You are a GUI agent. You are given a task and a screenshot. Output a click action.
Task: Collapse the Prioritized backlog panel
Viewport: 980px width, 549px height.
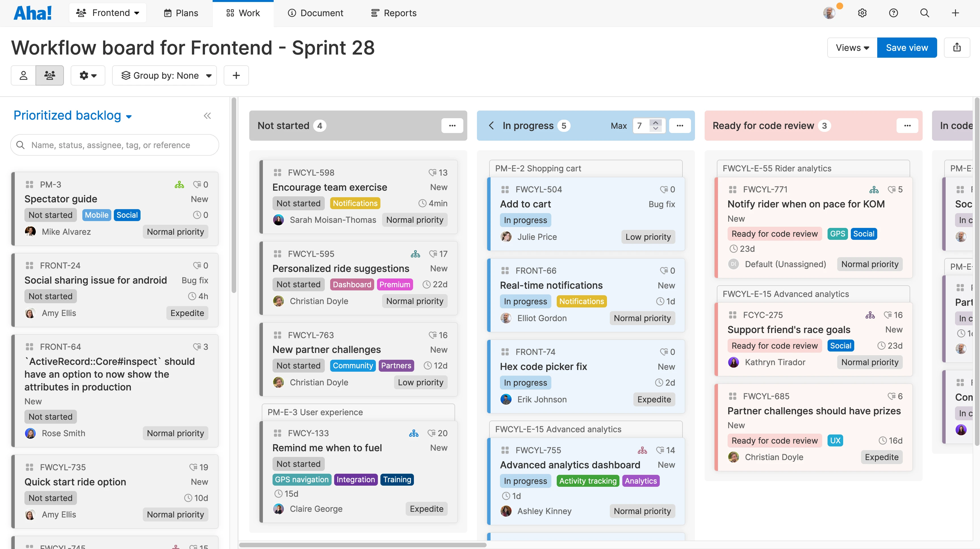point(207,115)
